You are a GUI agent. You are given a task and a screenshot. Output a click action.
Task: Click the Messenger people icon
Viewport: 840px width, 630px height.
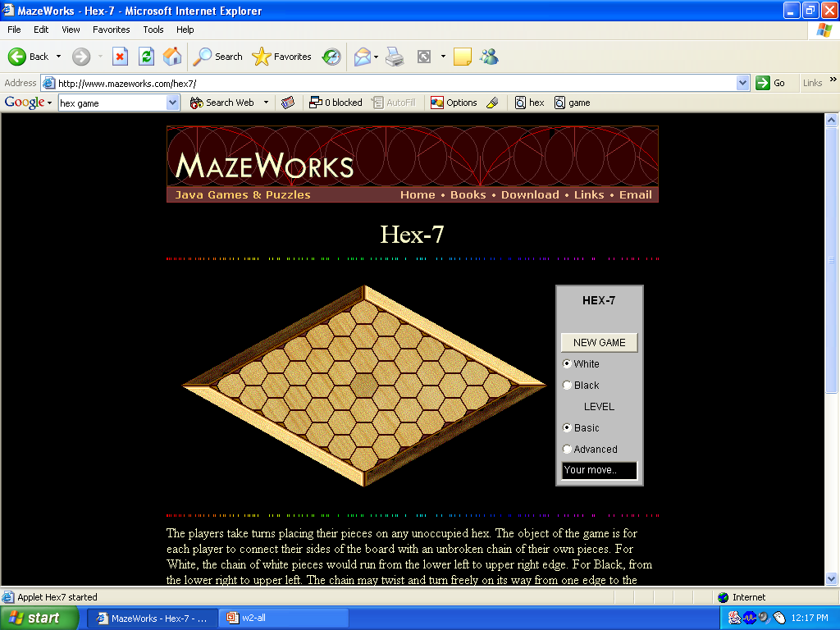point(489,57)
